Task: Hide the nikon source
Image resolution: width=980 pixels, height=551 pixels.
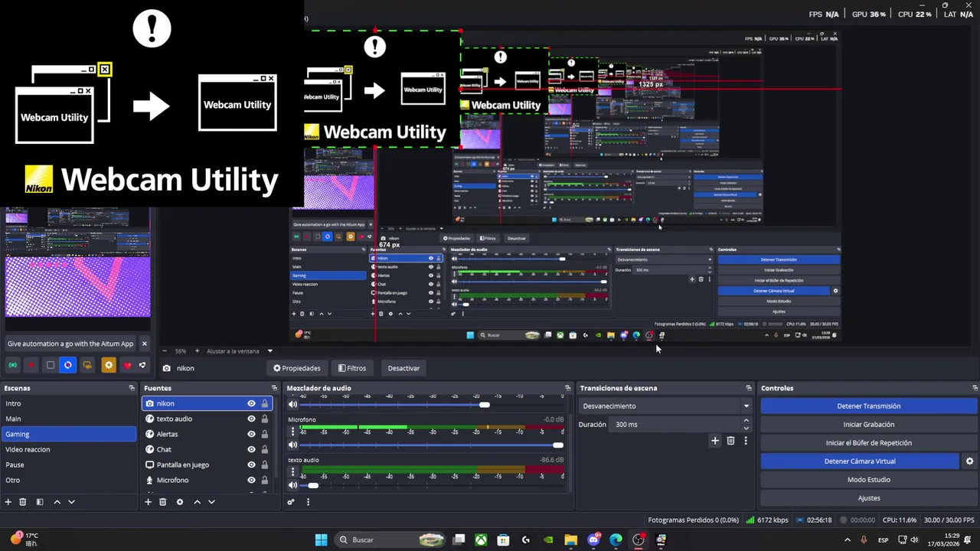Action: tap(251, 403)
